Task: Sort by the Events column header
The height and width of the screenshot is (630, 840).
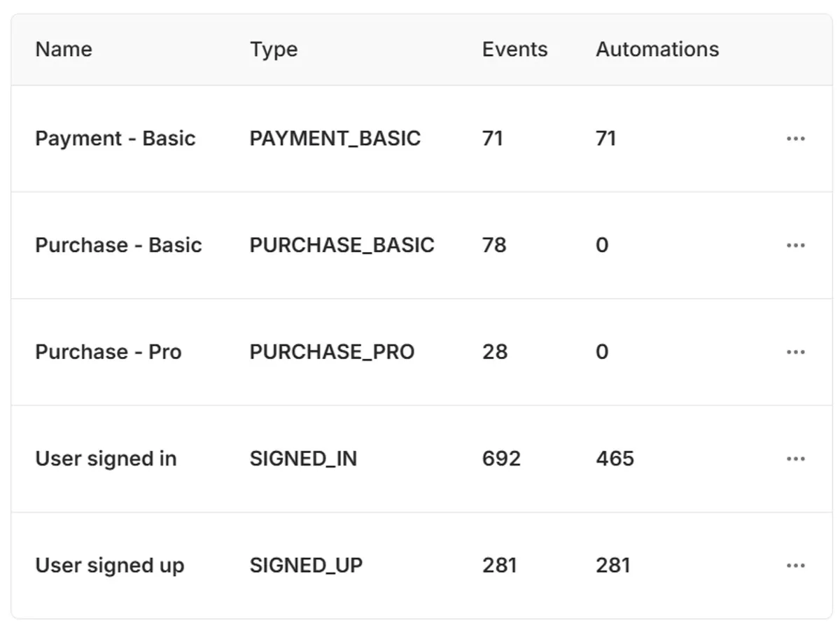Action: [x=514, y=50]
